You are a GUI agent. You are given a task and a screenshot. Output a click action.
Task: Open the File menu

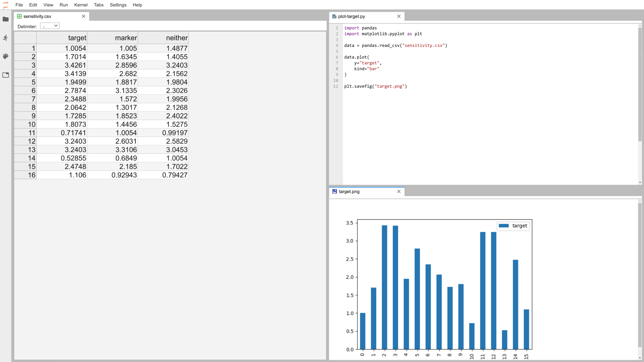tap(19, 5)
